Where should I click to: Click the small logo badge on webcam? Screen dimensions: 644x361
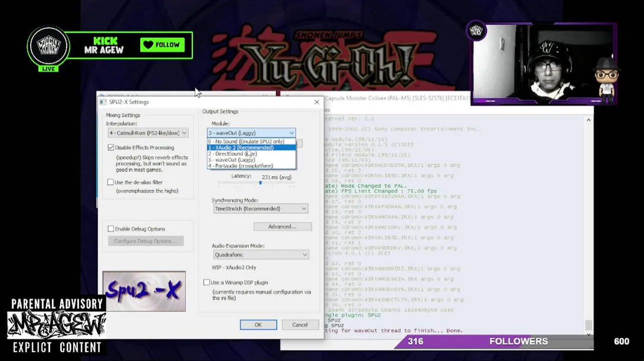point(476,31)
